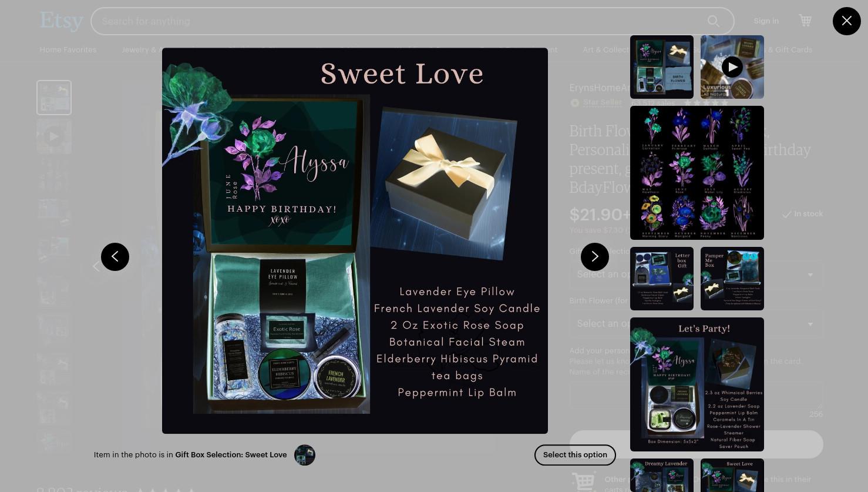
Task: Click the main Sweet Love gift box image
Action: [x=355, y=241]
